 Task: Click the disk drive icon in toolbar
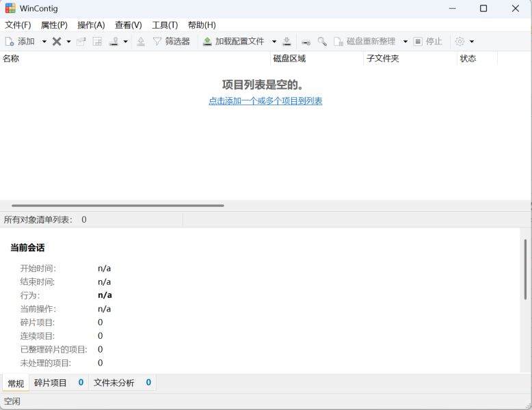coord(306,42)
